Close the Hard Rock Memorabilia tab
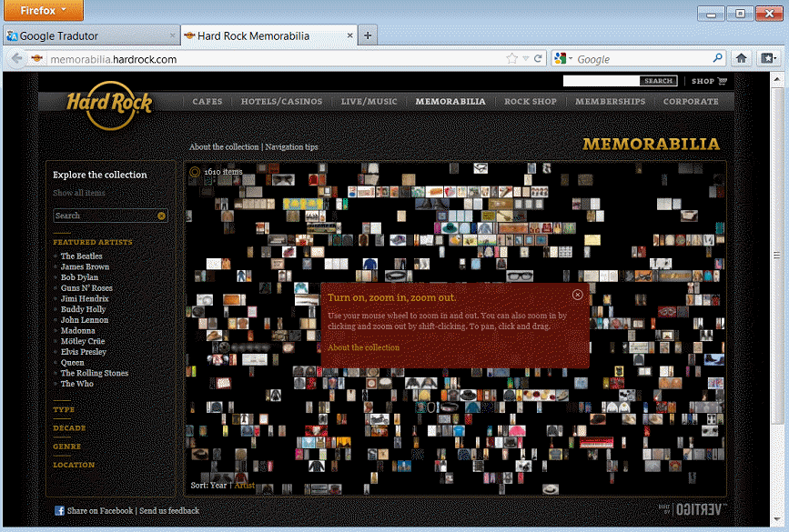The width and height of the screenshot is (789, 532). click(349, 35)
